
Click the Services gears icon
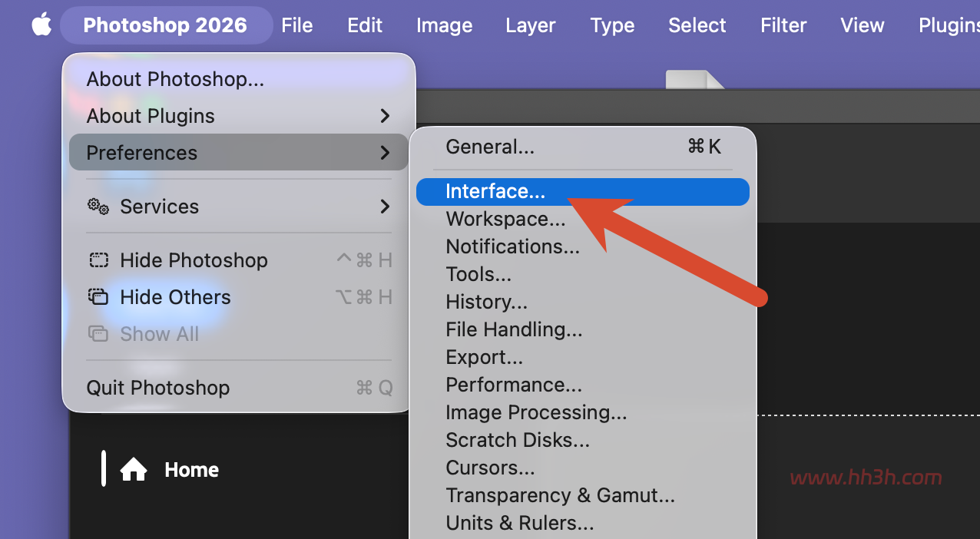(98, 206)
